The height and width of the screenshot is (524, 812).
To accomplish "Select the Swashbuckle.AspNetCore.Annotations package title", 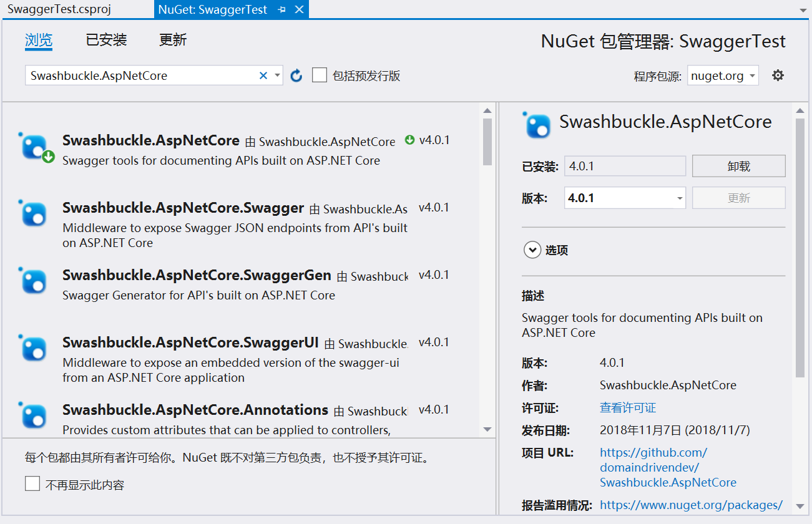I will [195, 410].
